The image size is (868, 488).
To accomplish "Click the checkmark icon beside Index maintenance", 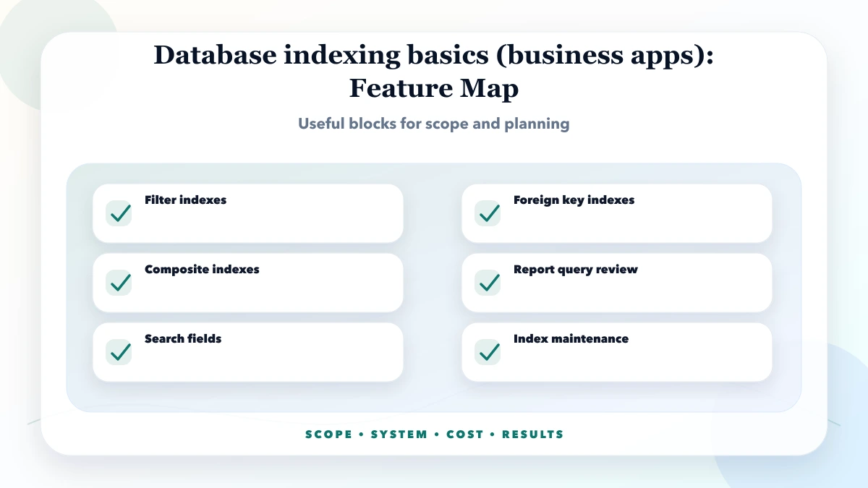I will [x=488, y=352].
